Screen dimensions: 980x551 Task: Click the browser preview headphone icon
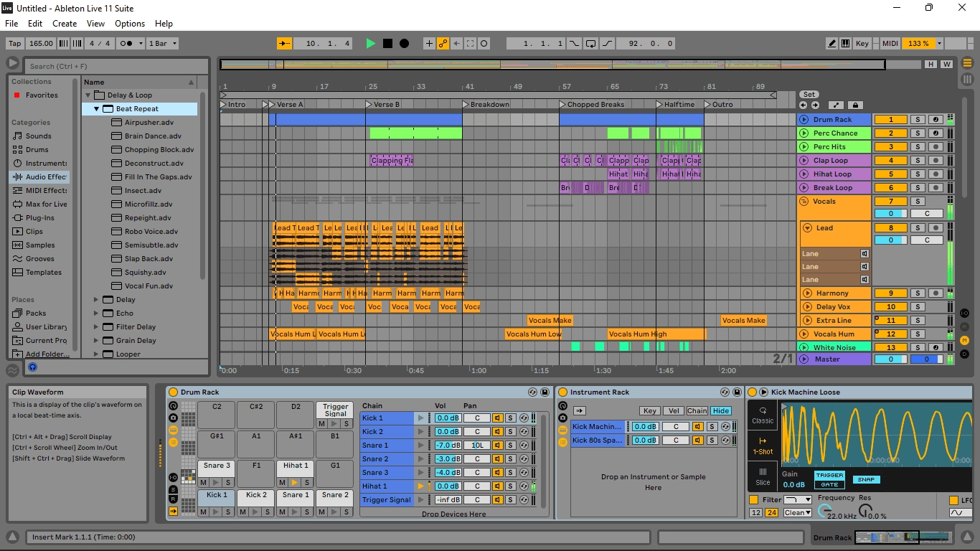32,367
